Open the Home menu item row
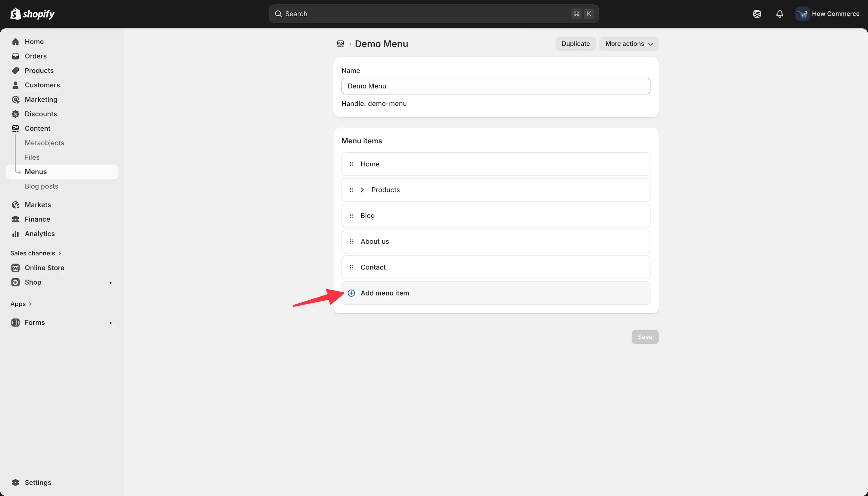This screenshot has width=868, height=496. [496, 164]
